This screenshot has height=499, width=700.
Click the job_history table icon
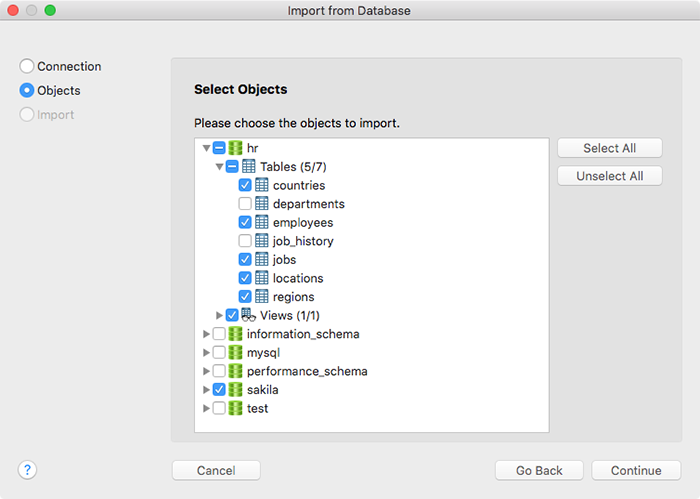[262, 241]
